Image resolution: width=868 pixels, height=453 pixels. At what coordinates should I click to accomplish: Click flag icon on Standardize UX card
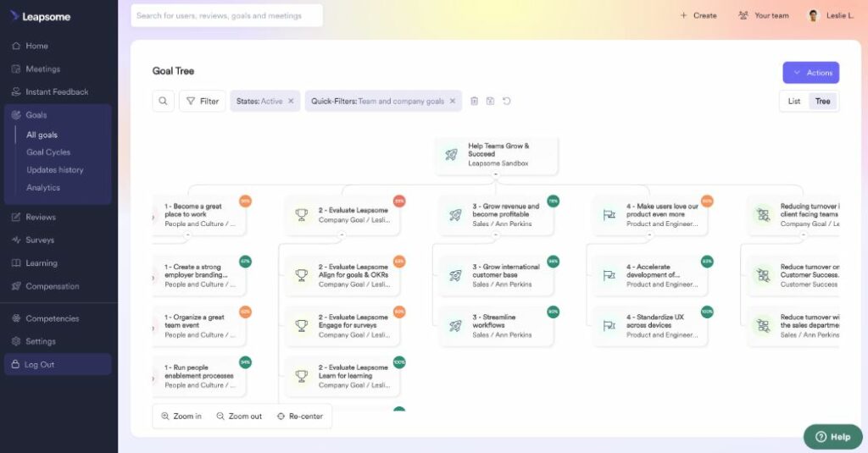point(609,326)
